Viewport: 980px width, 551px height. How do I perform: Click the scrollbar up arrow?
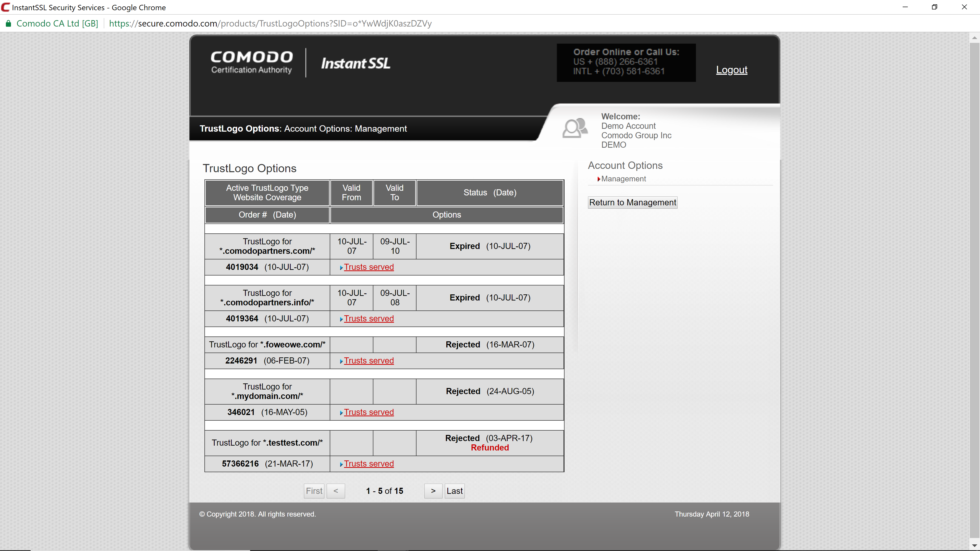pyautogui.click(x=974, y=38)
